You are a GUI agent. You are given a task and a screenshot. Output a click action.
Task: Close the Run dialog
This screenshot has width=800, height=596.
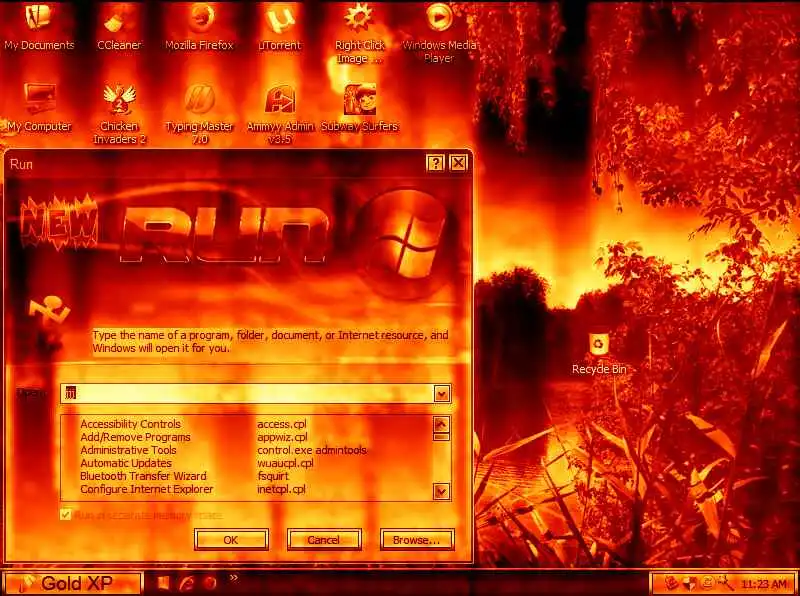pyautogui.click(x=459, y=163)
